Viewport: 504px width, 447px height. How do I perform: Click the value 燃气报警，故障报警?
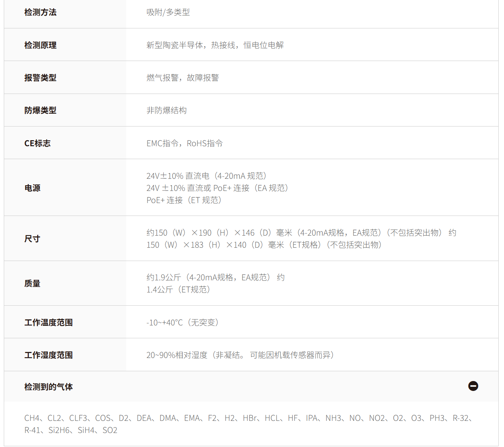coord(183,78)
